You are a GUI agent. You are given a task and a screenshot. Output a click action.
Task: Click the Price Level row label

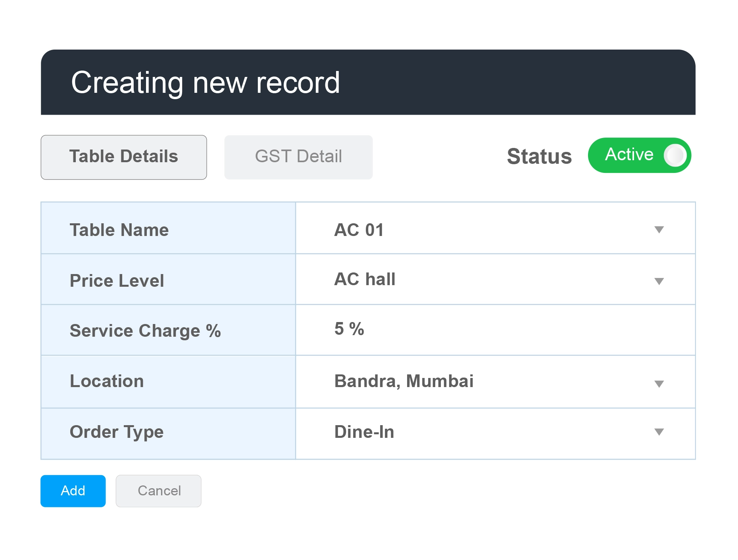[x=117, y=281]
